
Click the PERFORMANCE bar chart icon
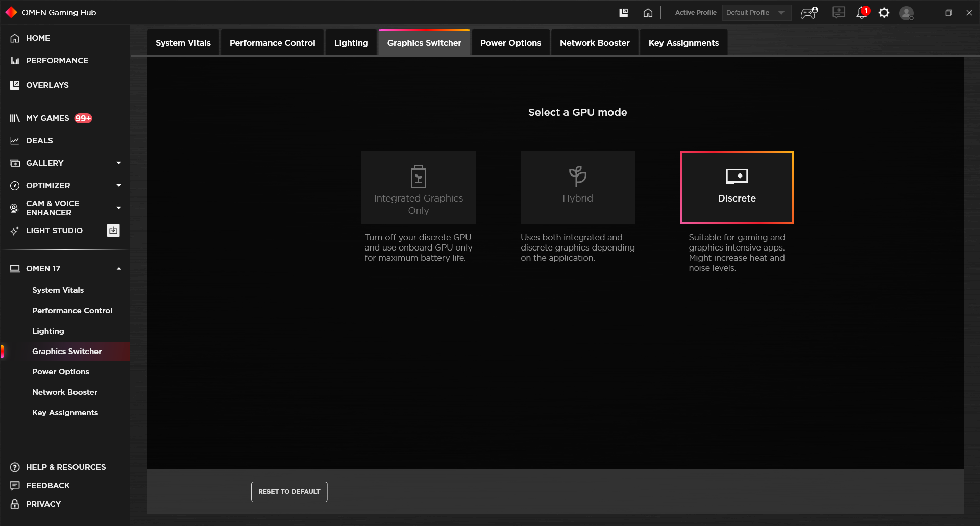click(x=15, y=60)
